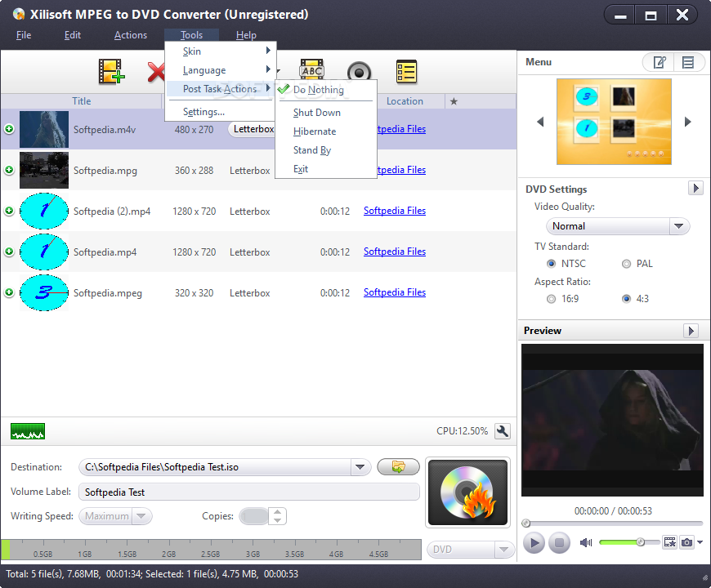Click the star column header
This screenshot has height=588, width=711.
[x=454, y=101]
